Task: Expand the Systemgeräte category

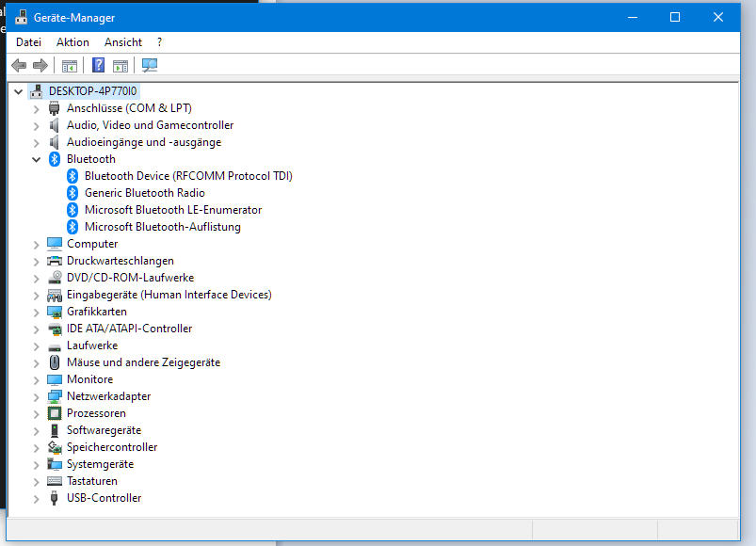Action: (x=36, y=465)
